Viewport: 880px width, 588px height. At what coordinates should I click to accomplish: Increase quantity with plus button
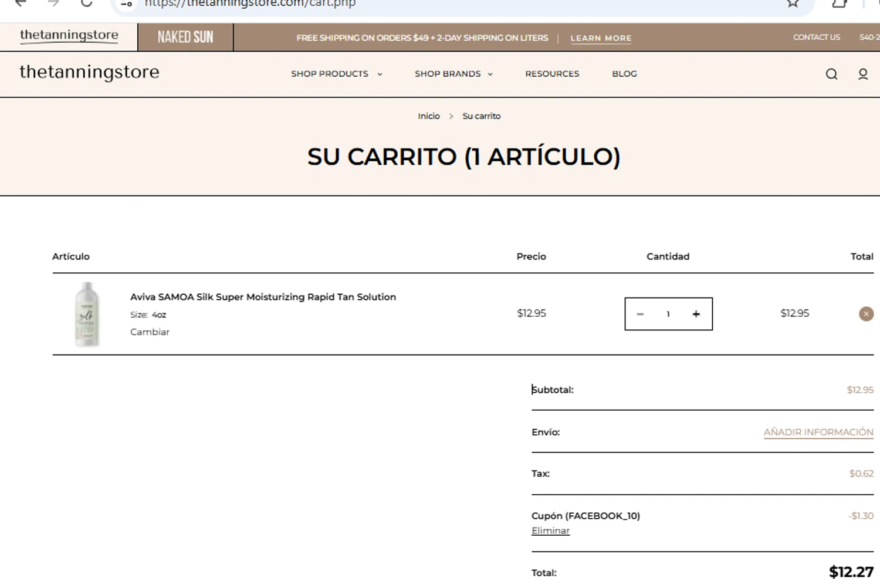point(696,314)
